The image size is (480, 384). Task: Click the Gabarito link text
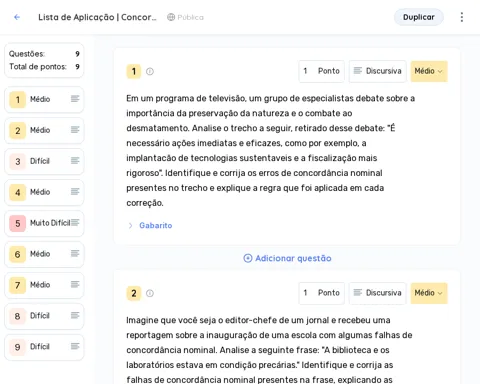coord(156,226)
